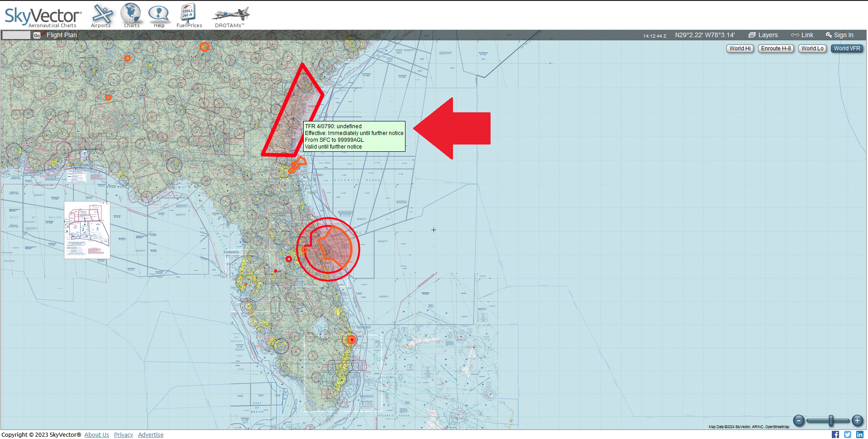Open the Fuel Prices icon
This screenshot has width=868, height=439.
click(189, 16)
